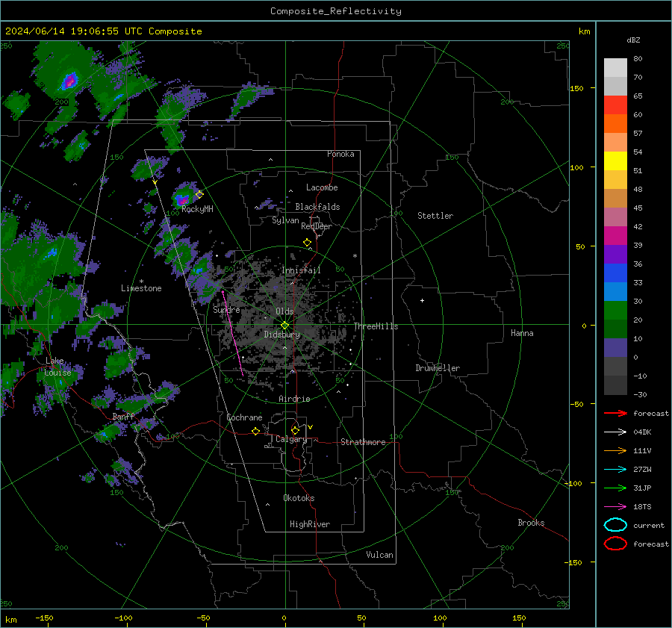Click the Hanna town label
The image size is (672, 628).
[522, 333]
